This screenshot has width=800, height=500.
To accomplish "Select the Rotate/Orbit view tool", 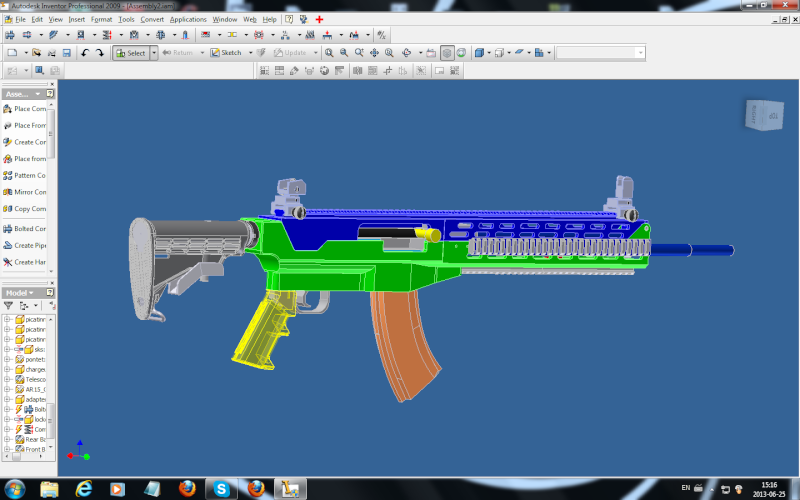I will (x=407, y=53).
